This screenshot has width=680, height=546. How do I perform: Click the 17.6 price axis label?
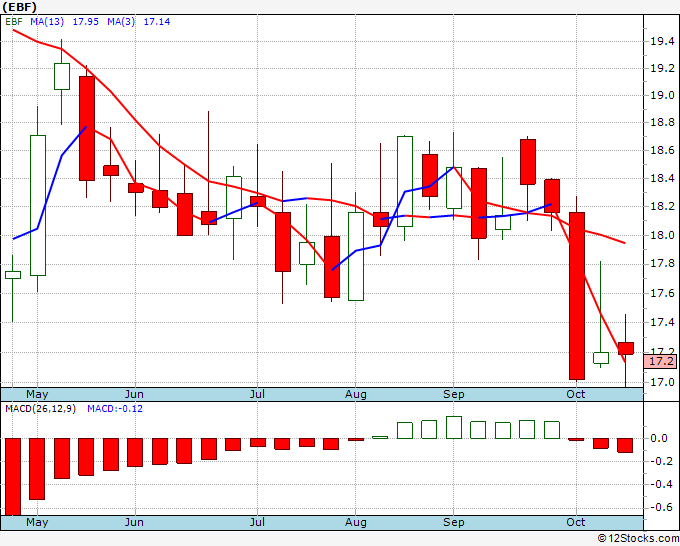(x=662, y=294)
